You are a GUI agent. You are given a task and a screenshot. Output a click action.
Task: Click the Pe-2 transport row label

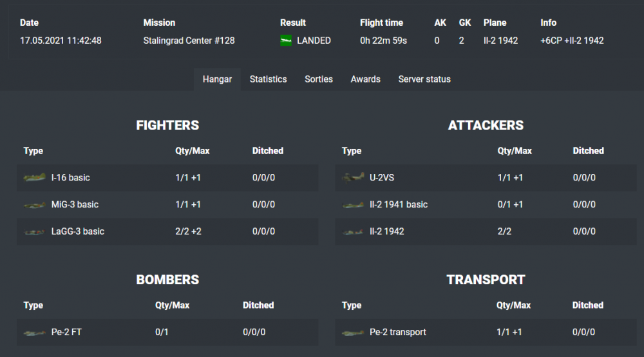(x=397, y=333)
